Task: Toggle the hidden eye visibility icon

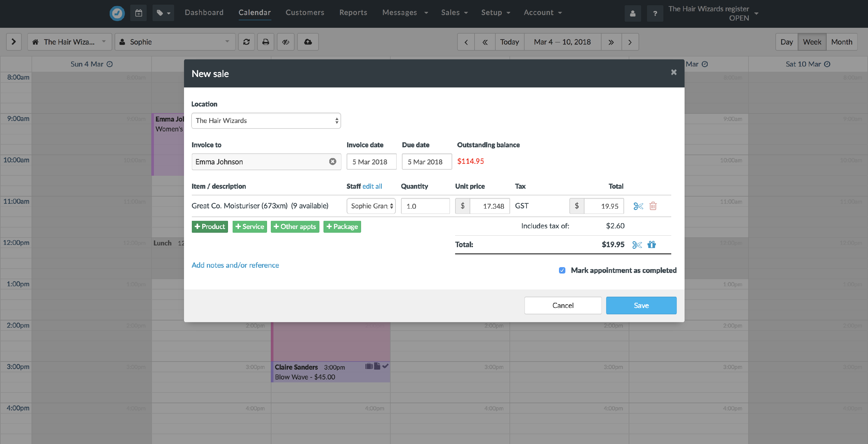Action: click(x=285, y=42)
